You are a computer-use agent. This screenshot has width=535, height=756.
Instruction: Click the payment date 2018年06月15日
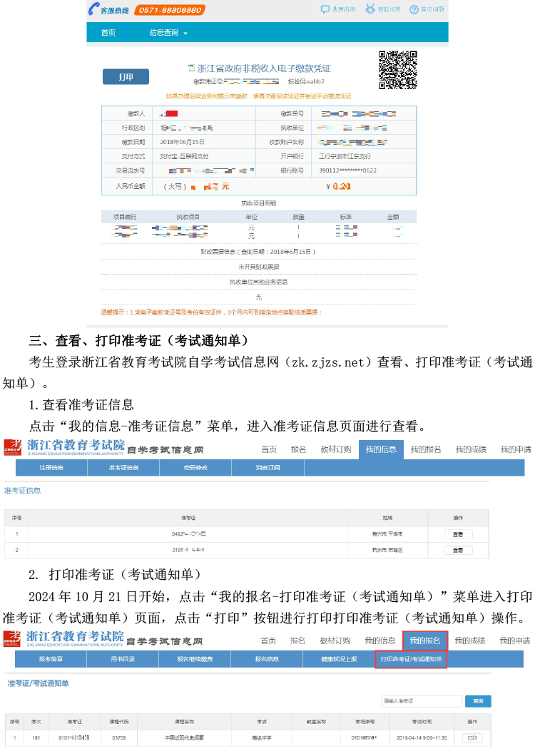[182, 142]
